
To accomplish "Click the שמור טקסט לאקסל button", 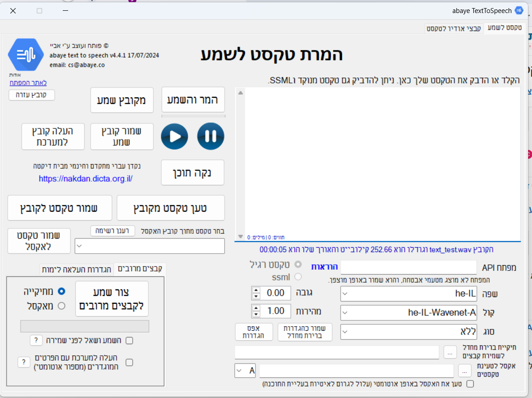I will click(x=39, y=241).
